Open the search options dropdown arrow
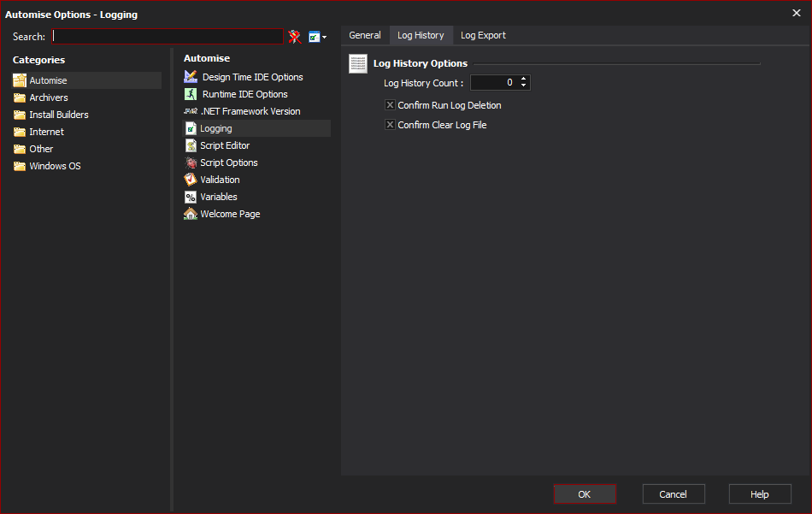The width and height of the screenshot is (812, 514). pos(324,38)
